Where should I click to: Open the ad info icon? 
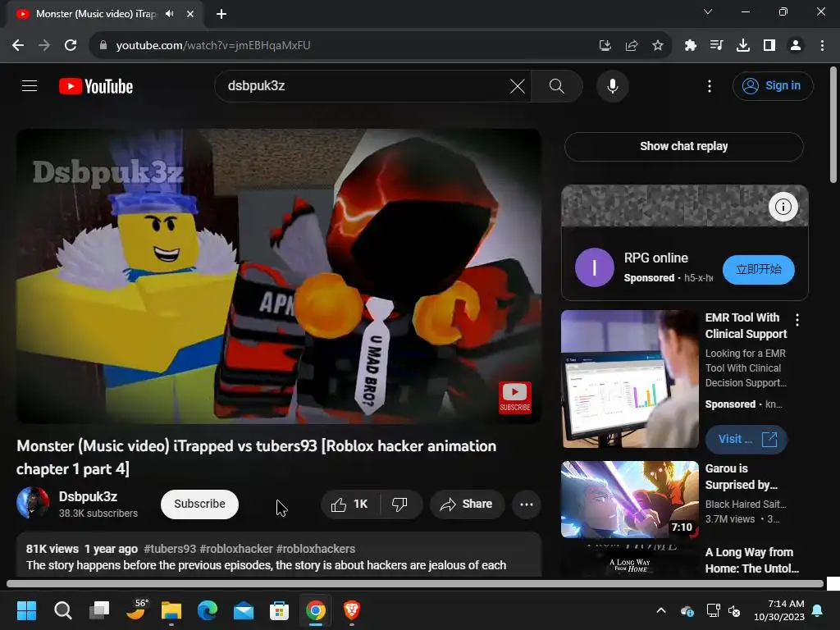click(x=783, y=206)
